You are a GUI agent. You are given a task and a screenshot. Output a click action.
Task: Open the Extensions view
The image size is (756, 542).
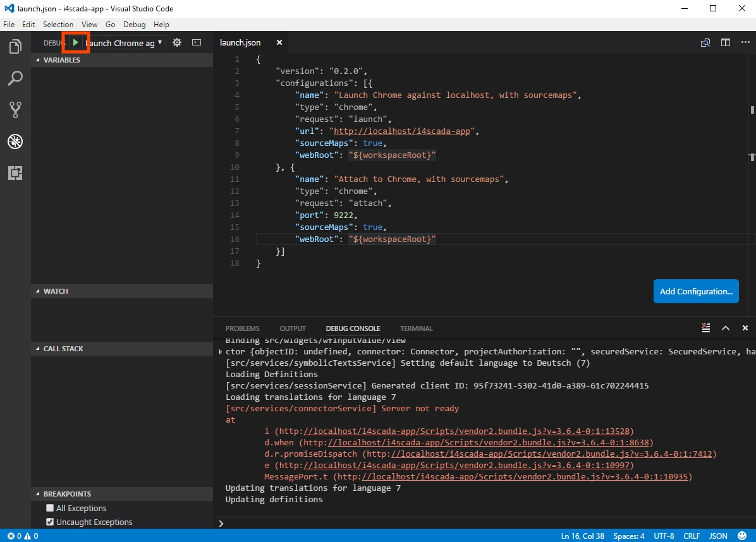click(15, 173)
